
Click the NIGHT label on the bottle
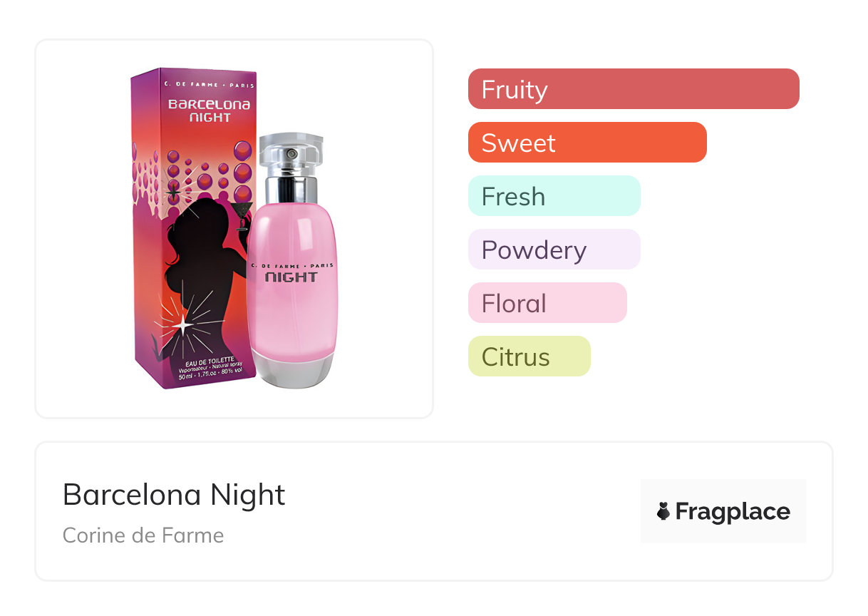pyautogui.click(x=291, y=277)
